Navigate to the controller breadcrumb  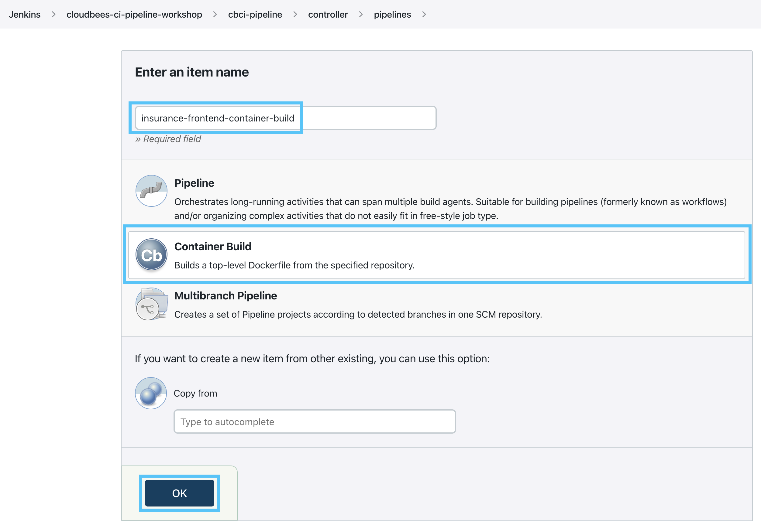click(328, 15)
